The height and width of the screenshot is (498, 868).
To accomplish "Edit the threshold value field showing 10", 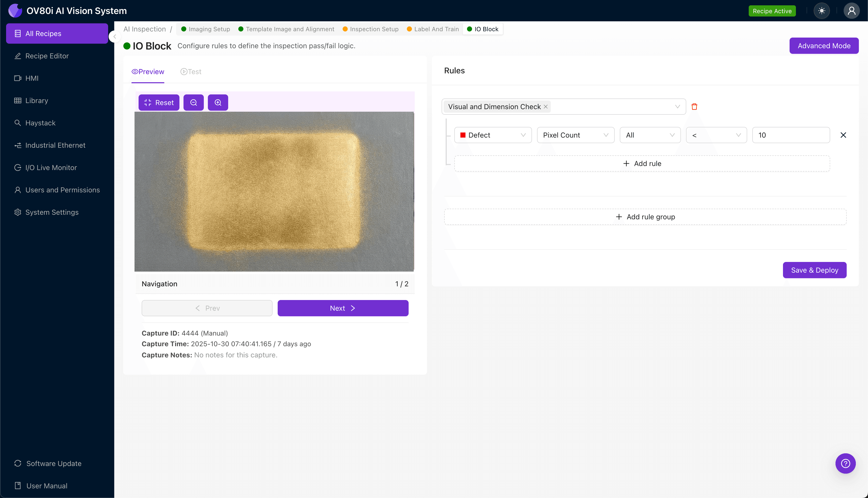I will pos(791,135).
